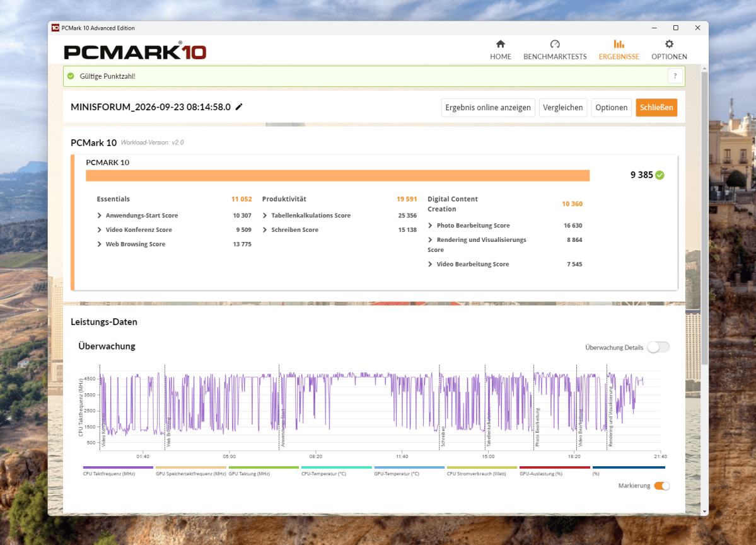Toggle CPU Stromverbrauch yellow legend swatch
Screen dimensions: 756x545
click(x=482, y=468)
